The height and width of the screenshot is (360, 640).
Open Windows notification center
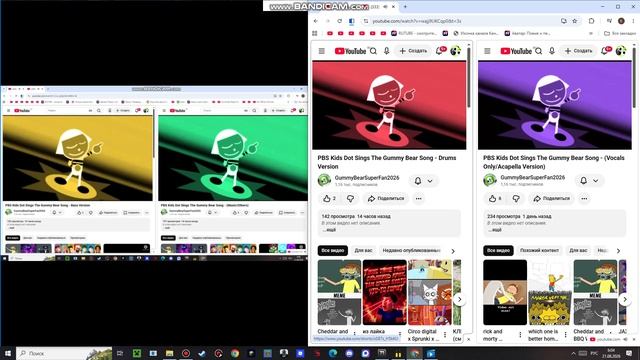point(629,353)
